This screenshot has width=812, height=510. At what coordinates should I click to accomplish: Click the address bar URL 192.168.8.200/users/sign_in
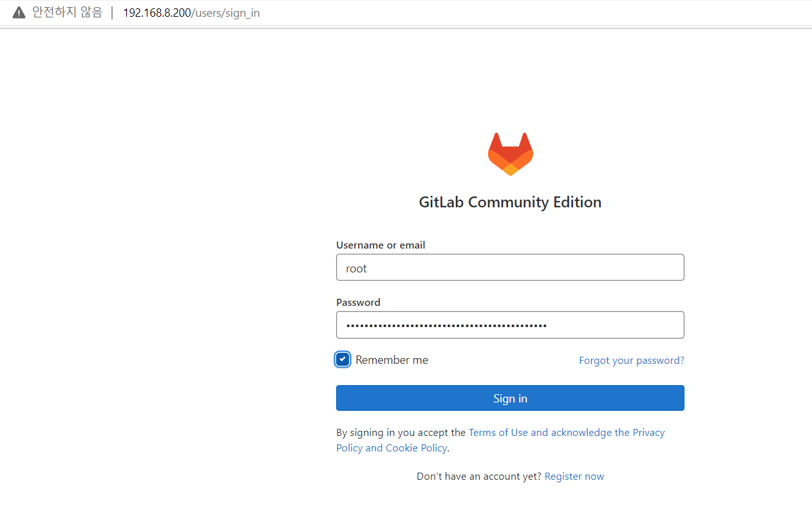[x=191, y=13]
